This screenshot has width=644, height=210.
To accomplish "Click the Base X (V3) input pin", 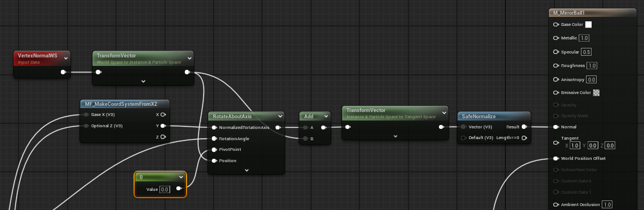I will (86, 114).
